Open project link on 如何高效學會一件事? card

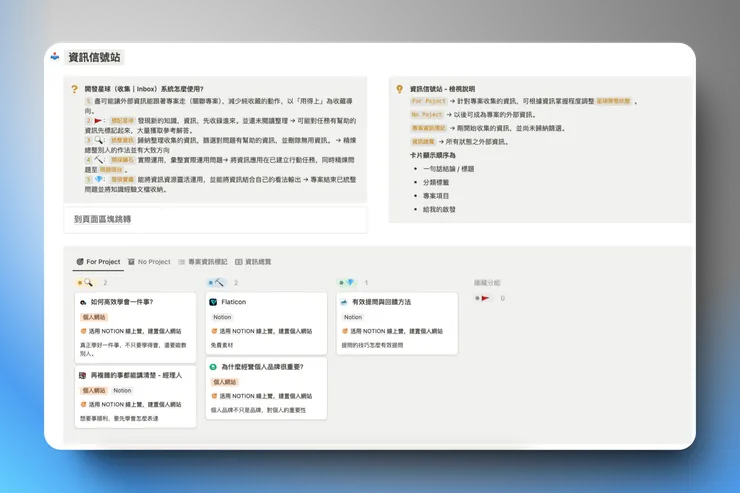131,331
